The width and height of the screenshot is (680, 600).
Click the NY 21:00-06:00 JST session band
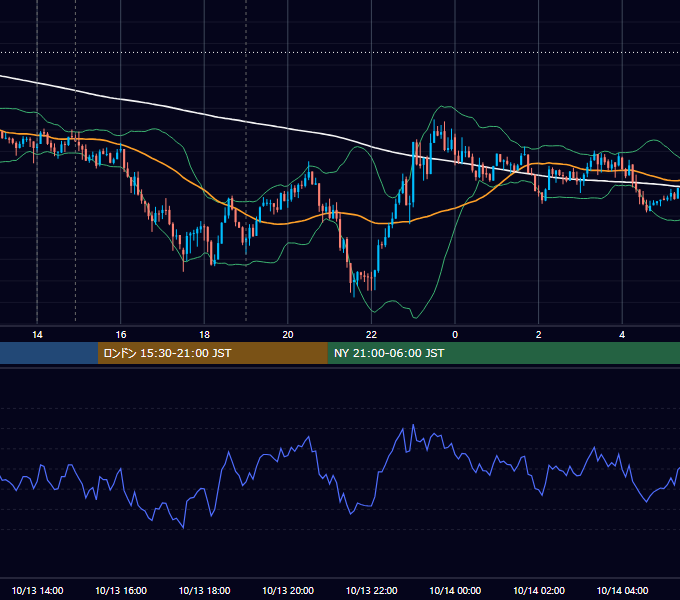coord(503,353)
